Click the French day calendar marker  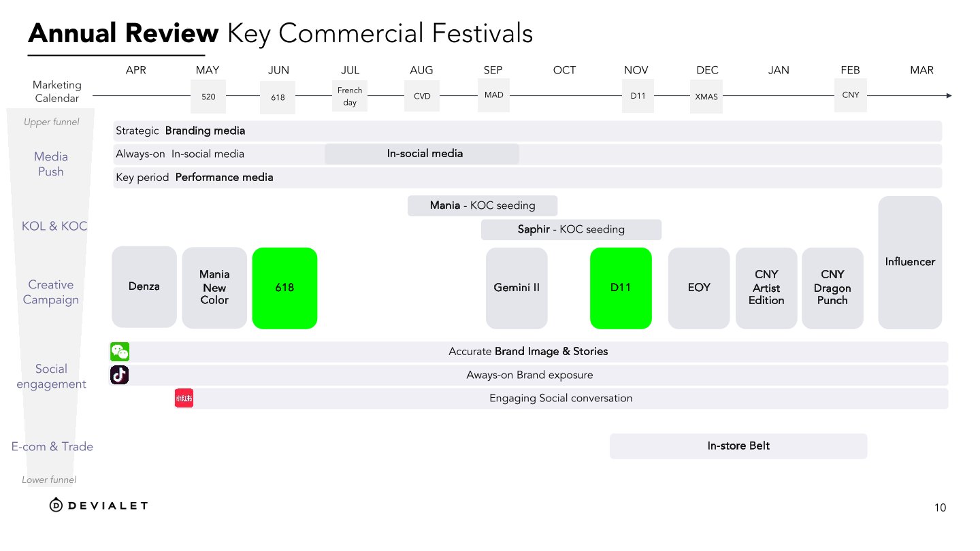350,96
